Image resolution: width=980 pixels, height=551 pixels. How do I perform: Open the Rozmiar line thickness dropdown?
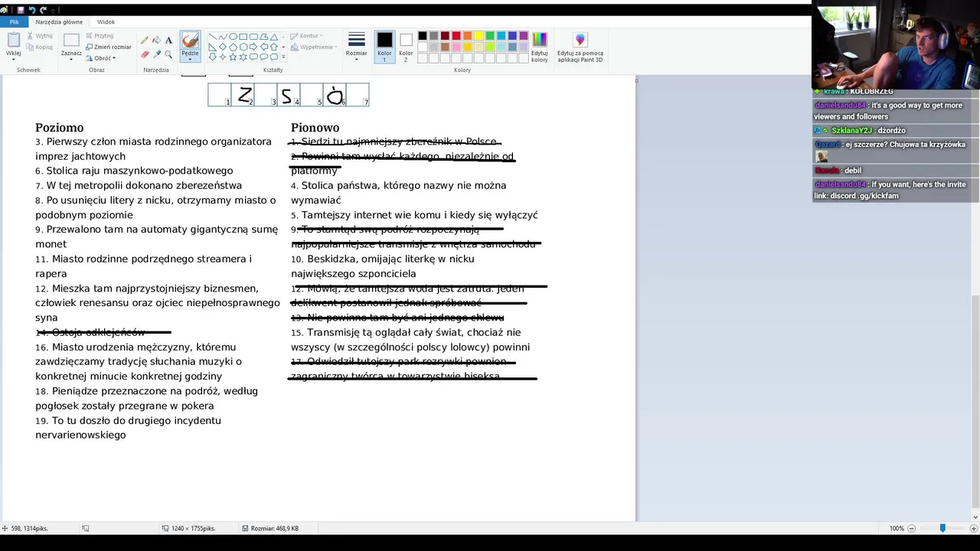coord(357,47)
